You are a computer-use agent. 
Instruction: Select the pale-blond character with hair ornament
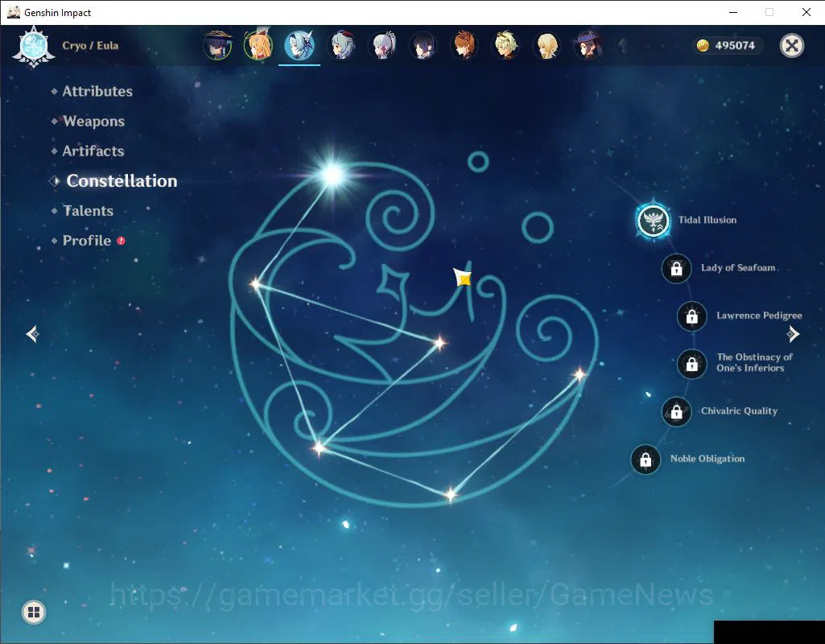click(506, 45)
